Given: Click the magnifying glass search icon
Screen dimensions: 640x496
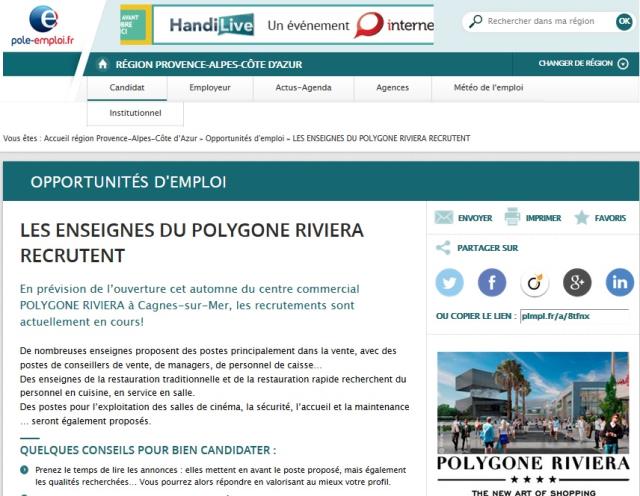Looking at the screenshot, I should pos(476,21).
